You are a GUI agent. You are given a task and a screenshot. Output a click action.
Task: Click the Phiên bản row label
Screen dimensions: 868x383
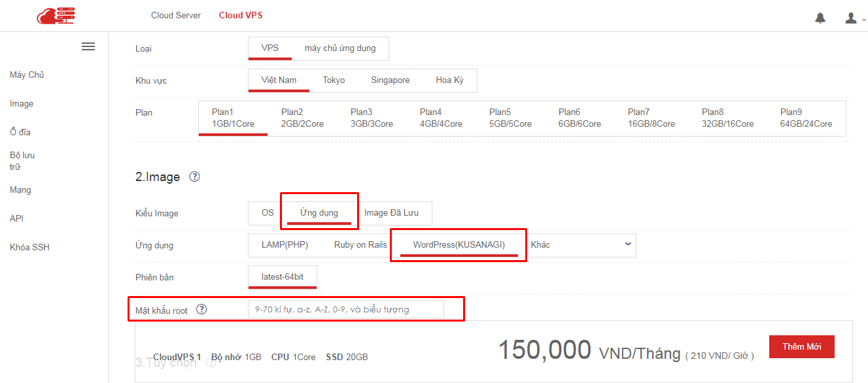(x=154, y=277)
